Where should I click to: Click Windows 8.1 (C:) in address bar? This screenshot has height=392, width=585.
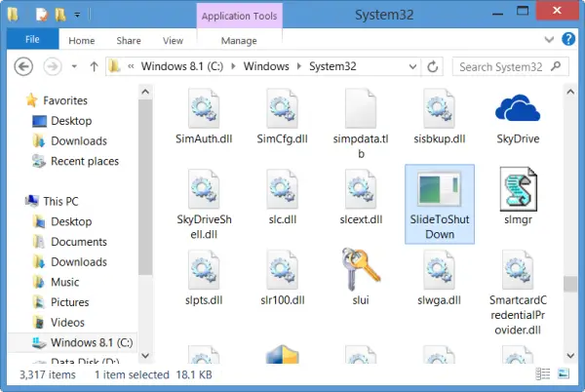coord(182,66)
